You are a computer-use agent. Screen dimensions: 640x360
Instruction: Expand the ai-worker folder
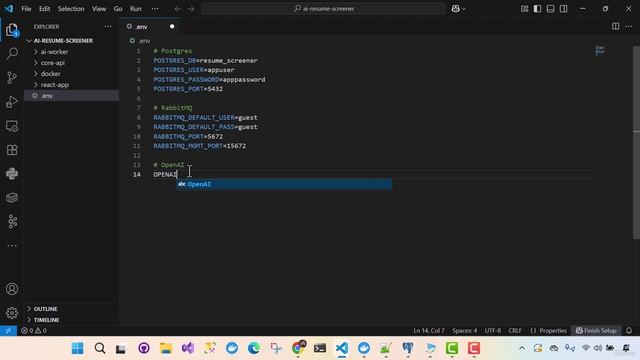(x=71, y=52)
